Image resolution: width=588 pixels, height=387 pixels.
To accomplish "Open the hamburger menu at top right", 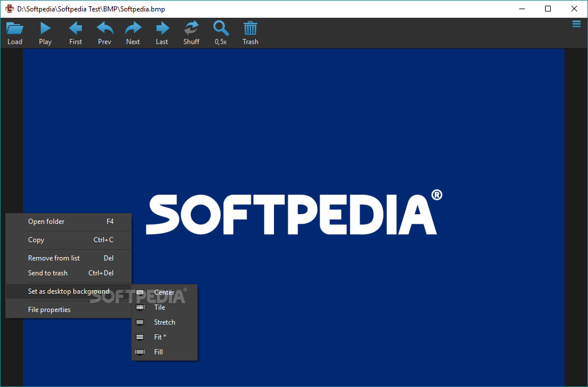I will tap(577, 25).
